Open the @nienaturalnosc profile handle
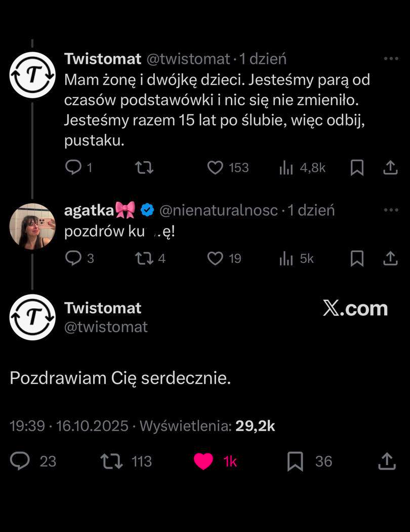The image size is (410, 532). pos(219,210)
